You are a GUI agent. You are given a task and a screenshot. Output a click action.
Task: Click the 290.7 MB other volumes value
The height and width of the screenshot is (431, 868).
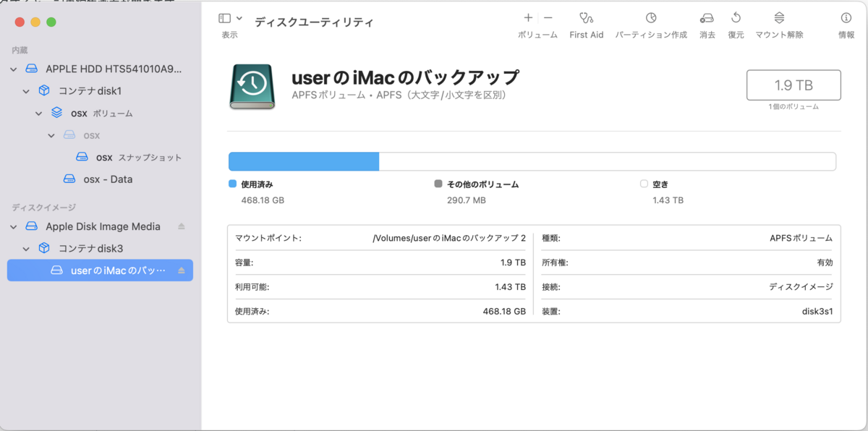[466, 200]
